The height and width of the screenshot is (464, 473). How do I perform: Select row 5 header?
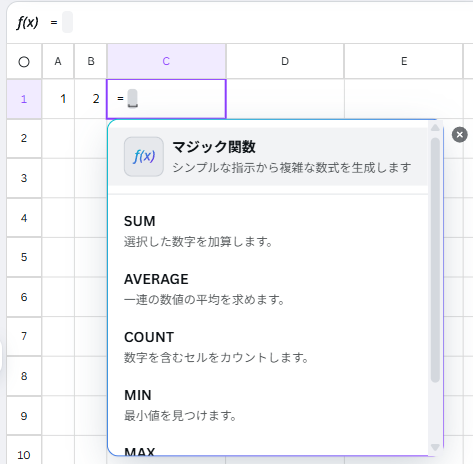tap(24, 257)
